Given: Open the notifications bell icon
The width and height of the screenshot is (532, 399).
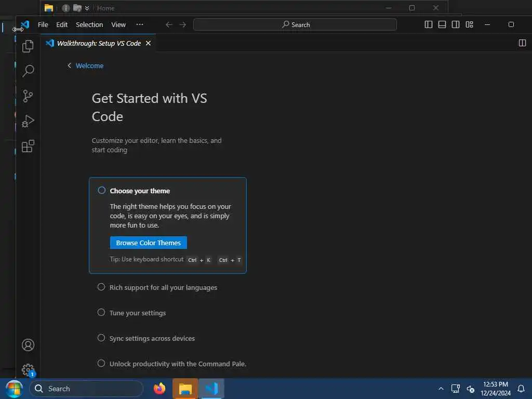Looking at the screenshot, I should click(521, 389).
